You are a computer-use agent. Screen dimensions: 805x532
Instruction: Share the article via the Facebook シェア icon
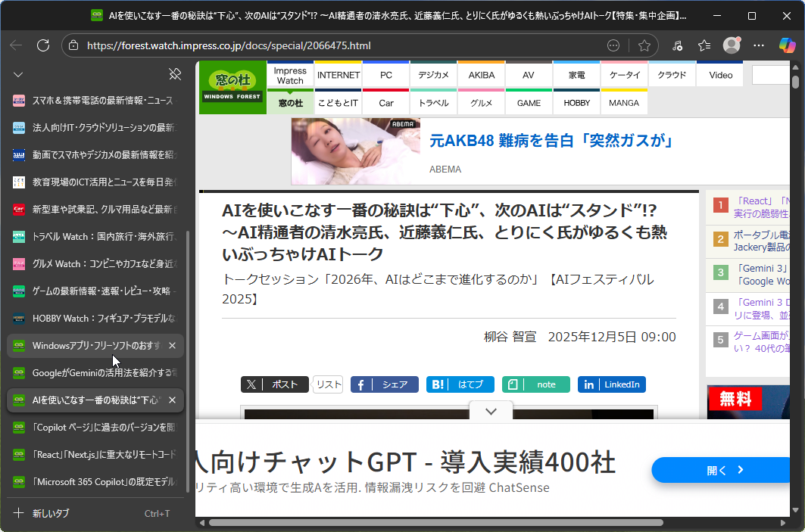[x=385, y=384]
